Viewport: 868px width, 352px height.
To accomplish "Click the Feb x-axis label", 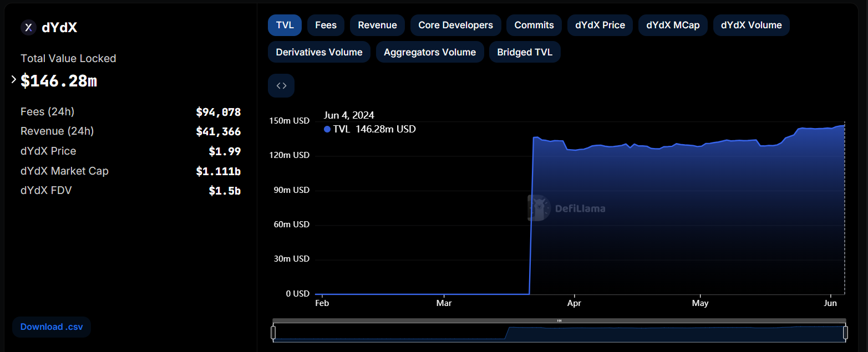I will click(x=322, y=303).
